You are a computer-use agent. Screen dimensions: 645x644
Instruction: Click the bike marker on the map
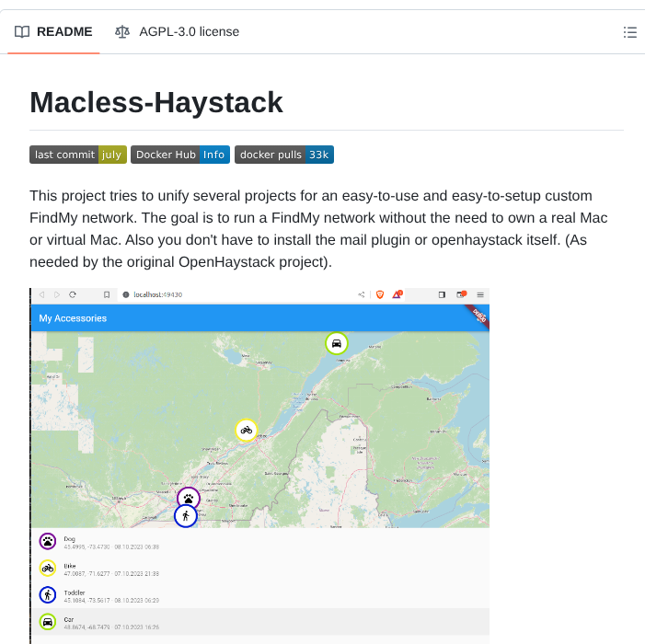pyautogui.click(x=247, y=431)
